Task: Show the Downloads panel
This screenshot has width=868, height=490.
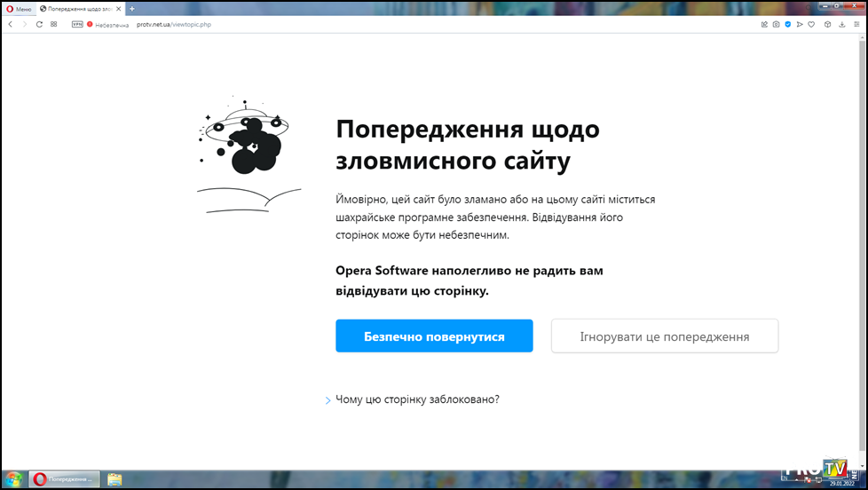Action: coord(841,24)
